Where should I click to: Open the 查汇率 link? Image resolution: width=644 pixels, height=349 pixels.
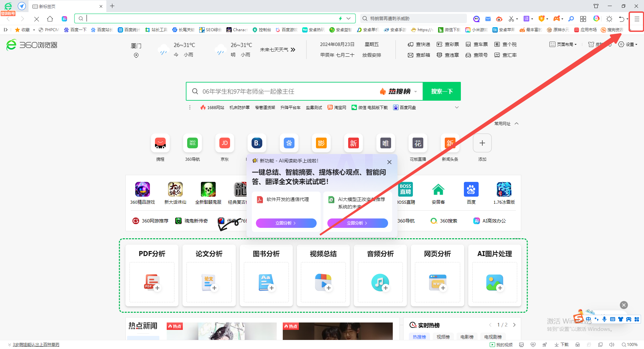point(505,55)
